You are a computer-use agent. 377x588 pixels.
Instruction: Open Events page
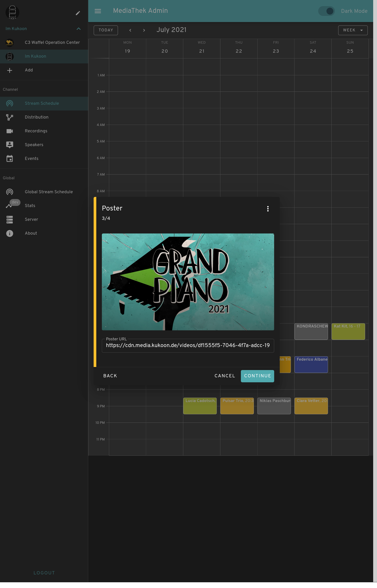[x=44, y=158]
